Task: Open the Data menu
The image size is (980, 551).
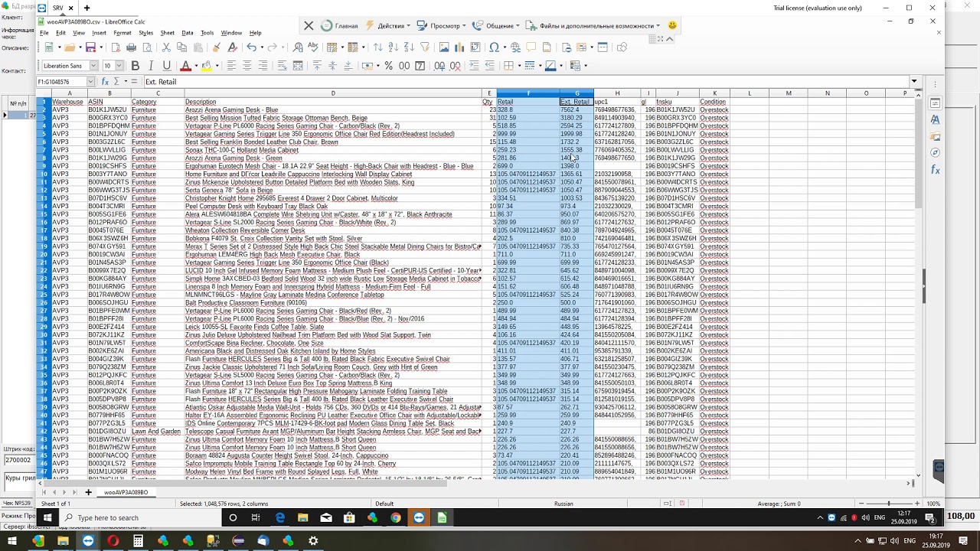Action: point(188,33)
